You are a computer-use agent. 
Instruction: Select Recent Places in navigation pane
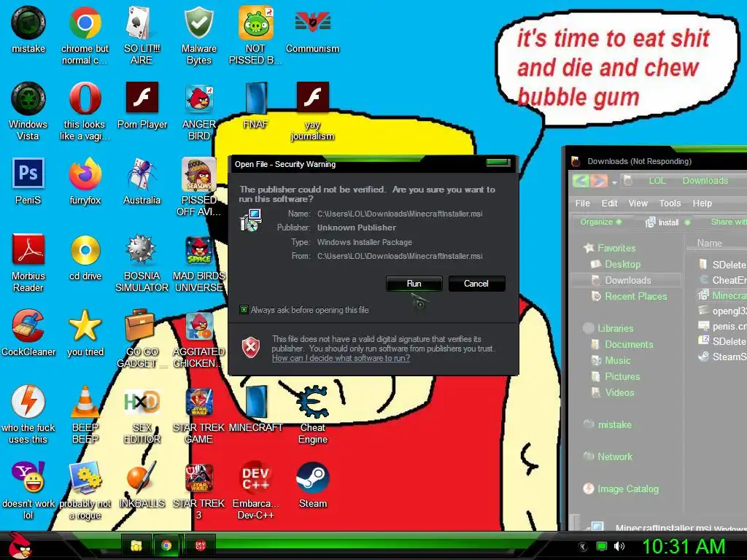point(629,296)
